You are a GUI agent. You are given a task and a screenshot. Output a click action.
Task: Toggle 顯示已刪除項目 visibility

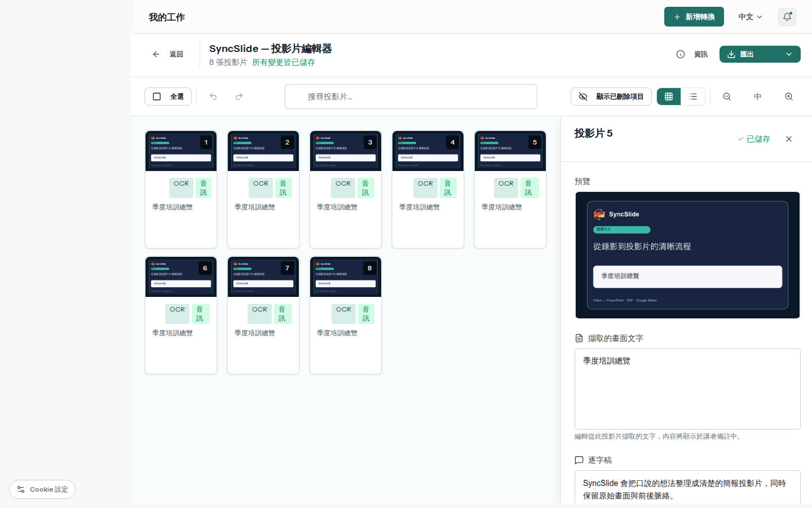point(611,97)
